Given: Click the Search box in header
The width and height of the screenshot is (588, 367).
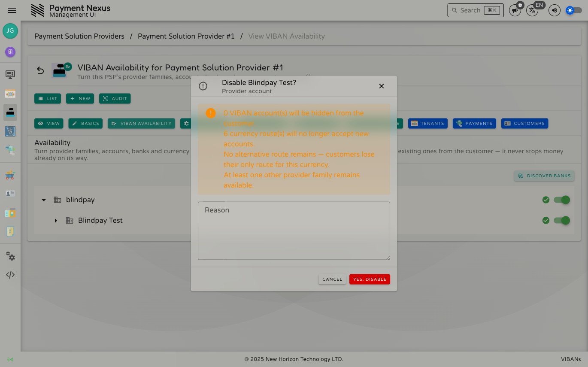Looking at the screenshot, I should (x=476, y=10).
